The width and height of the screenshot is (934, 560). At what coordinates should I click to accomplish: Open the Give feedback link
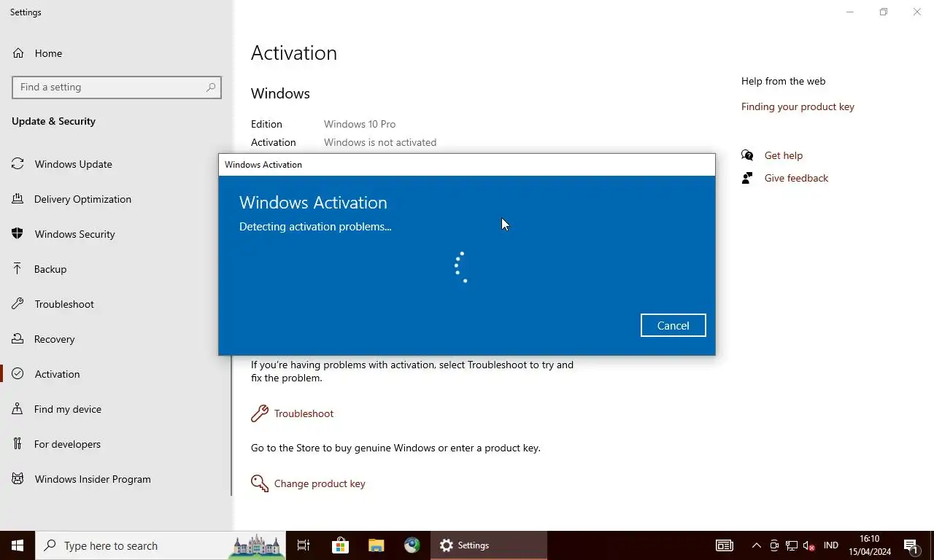tap(796, 178)
